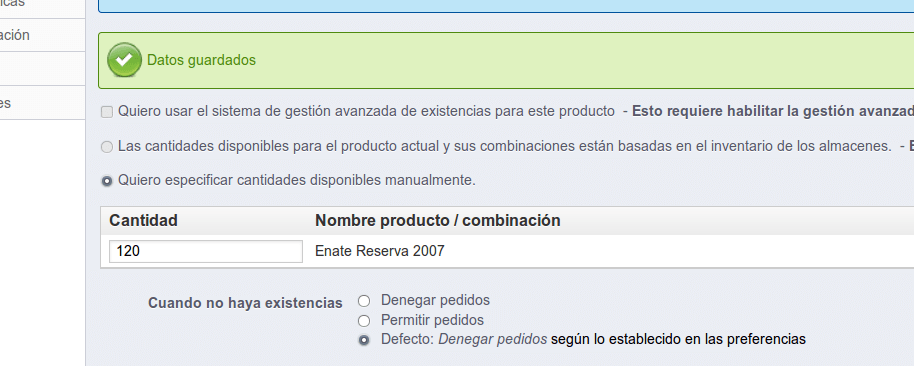Select 'Quiero especificar cantidades disponibles manualmente' radio
The height and width of the screenshot is (366, 914).
point(107,181)
